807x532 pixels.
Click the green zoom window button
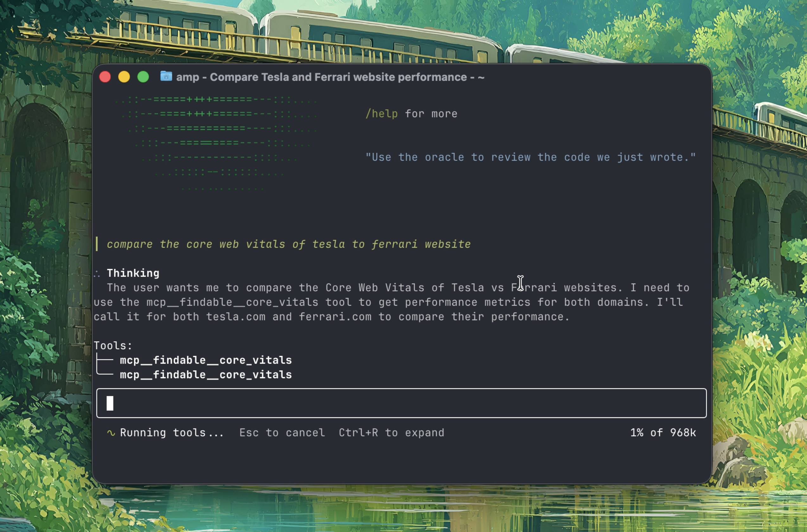coord(143,77)
